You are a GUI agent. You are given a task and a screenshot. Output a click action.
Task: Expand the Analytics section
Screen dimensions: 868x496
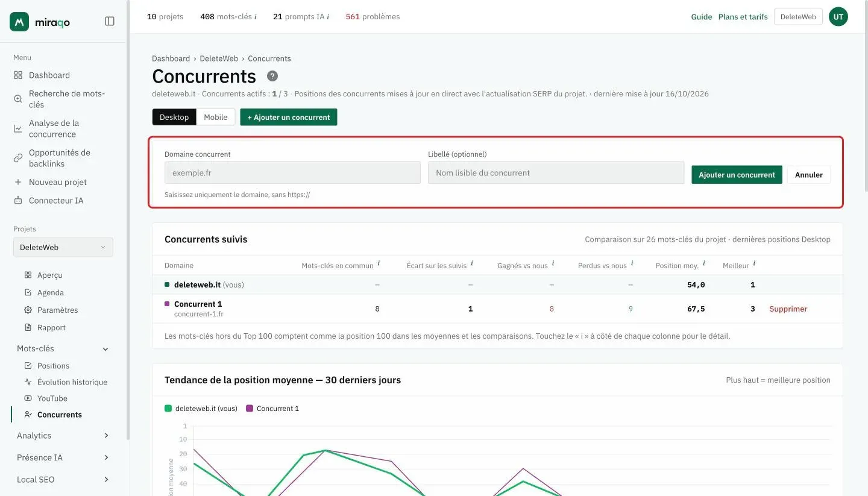63,436
